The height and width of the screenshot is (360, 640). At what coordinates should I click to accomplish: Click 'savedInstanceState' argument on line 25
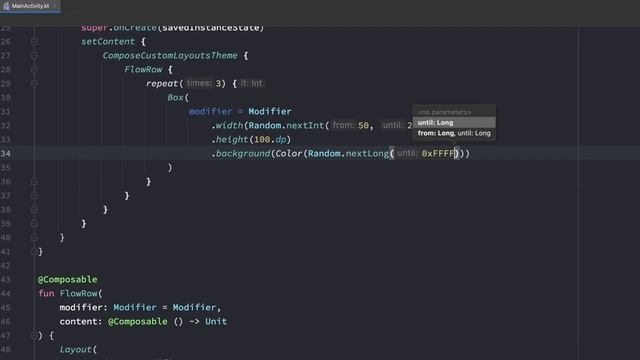[x=211, y=28]
